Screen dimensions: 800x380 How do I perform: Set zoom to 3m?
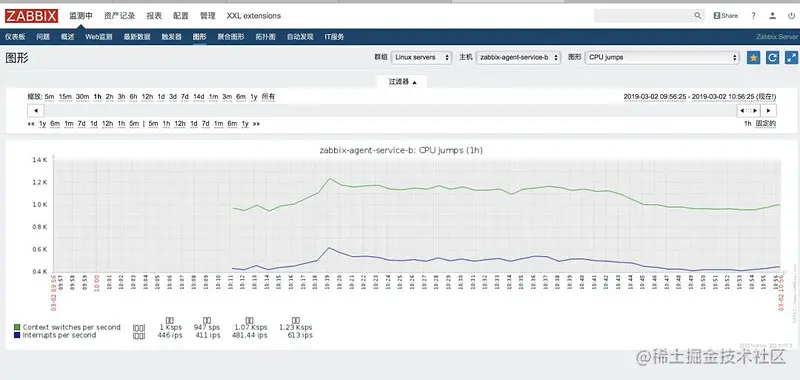[227, 96]
